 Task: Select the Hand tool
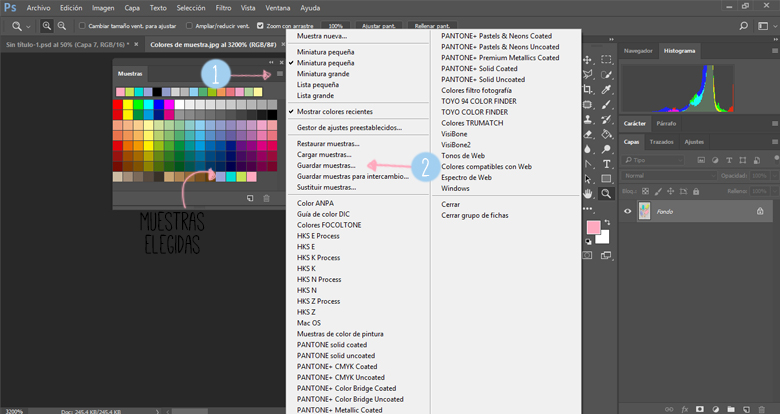pyautogui.click(x=587, y=194)
